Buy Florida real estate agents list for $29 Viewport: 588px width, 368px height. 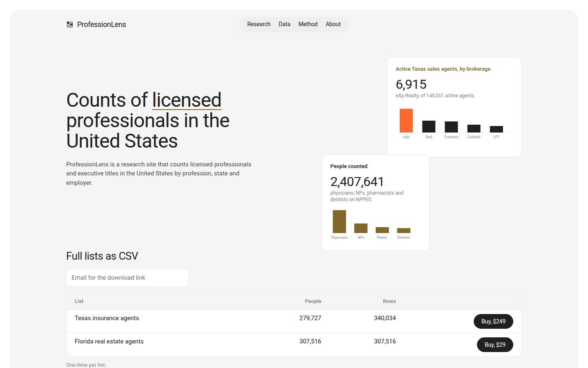tap(495, 345)
